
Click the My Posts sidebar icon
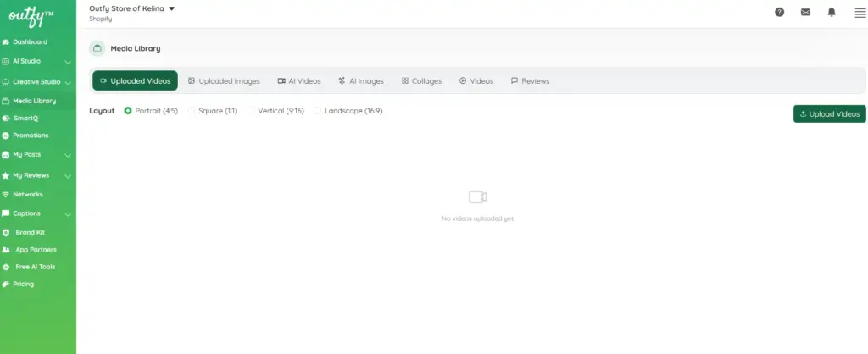point(6,155)
